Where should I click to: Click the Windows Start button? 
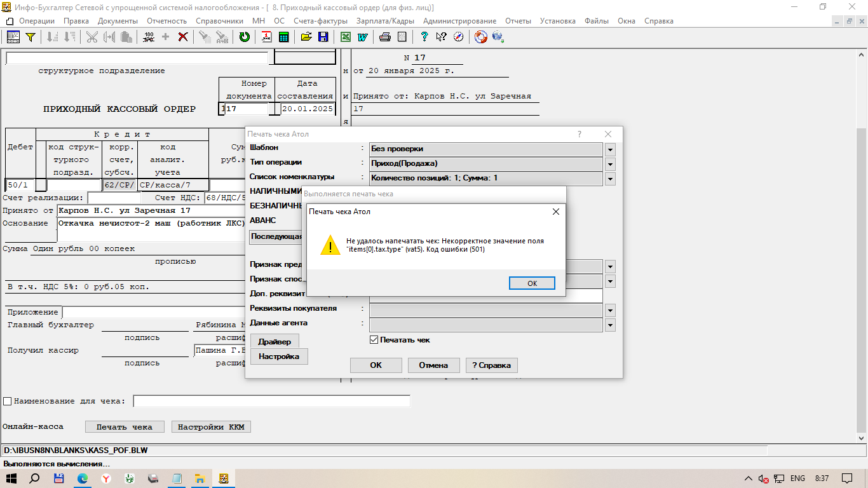tap(12, 478)
